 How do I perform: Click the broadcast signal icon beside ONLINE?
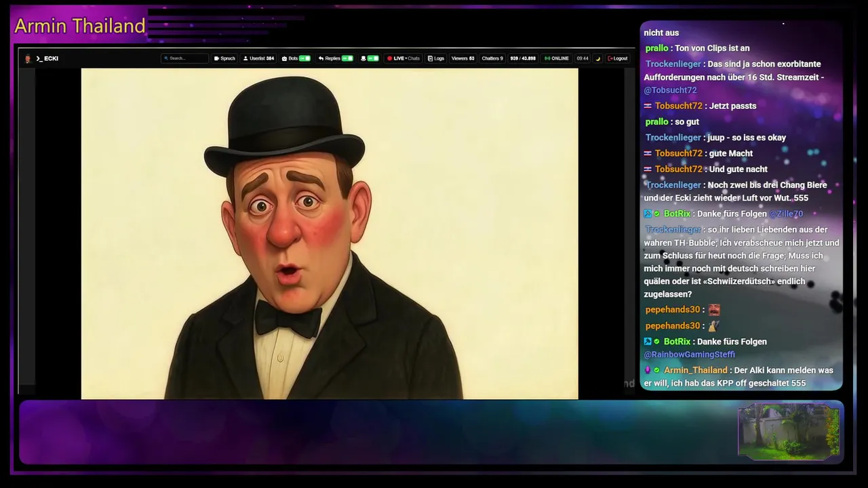click(547, 58)
